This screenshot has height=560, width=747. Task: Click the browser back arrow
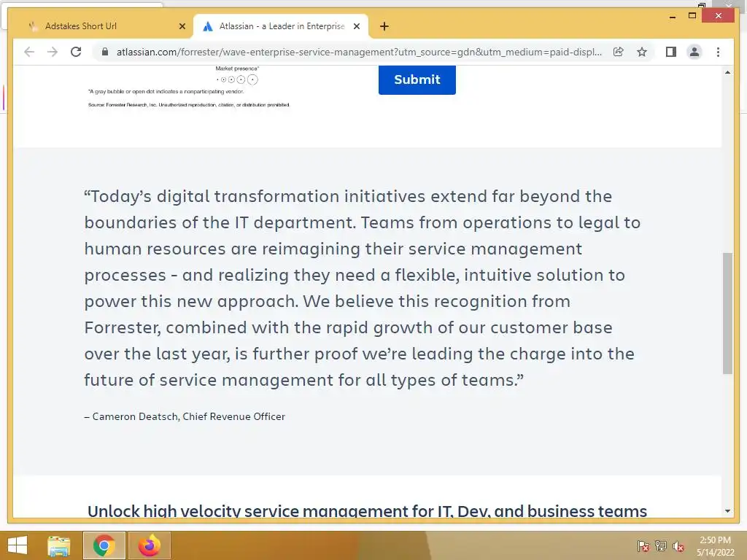click(x=29, y=52)
